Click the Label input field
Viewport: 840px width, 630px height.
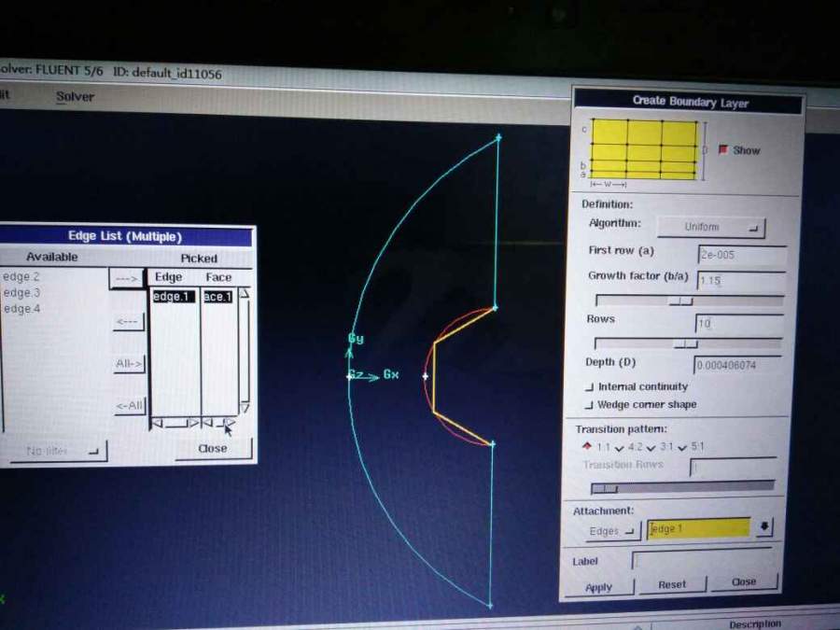(x=704, y=560)
